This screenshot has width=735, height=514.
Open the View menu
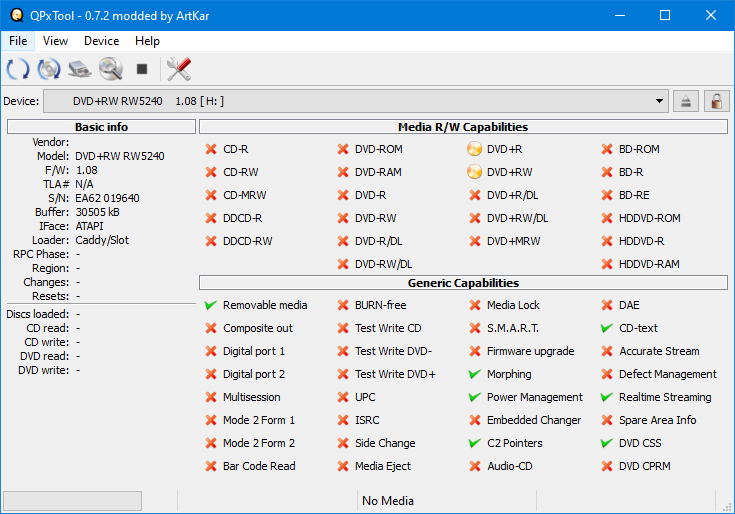point(55,41)
